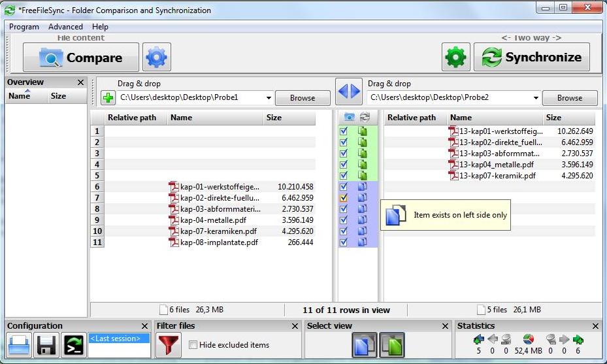Sort Overview by Name column header

coord(26,96)
